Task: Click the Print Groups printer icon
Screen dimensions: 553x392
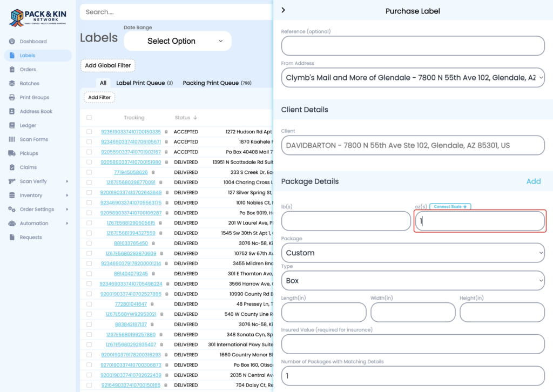Action: 12,98
